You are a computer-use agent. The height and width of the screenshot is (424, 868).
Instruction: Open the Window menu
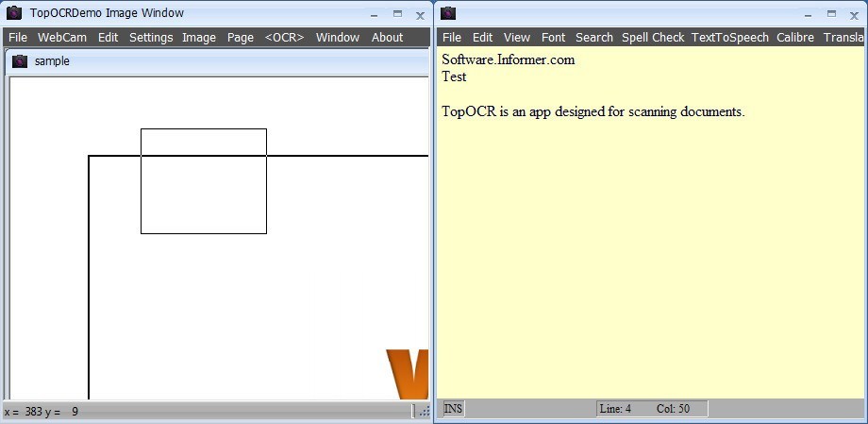(x=338, y=38)
